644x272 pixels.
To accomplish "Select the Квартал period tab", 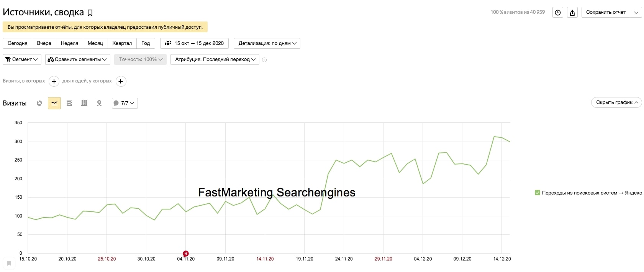I will pyautogui.click(x=122, y=43).
